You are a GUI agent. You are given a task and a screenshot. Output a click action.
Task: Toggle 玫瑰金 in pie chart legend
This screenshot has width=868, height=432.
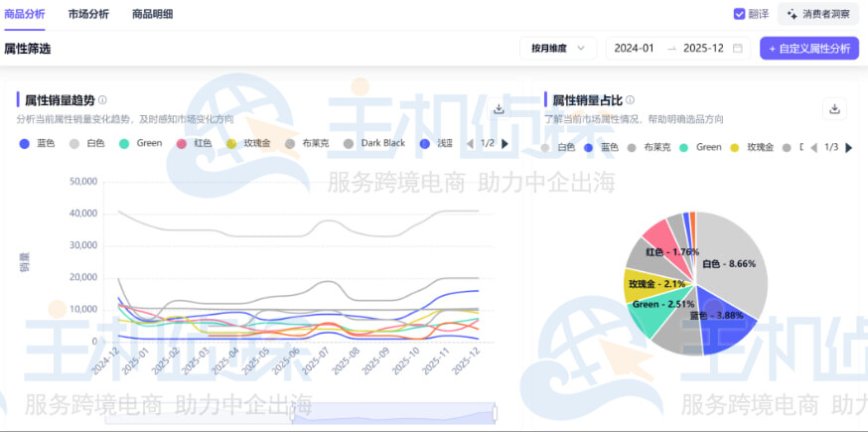click(753, 147)
